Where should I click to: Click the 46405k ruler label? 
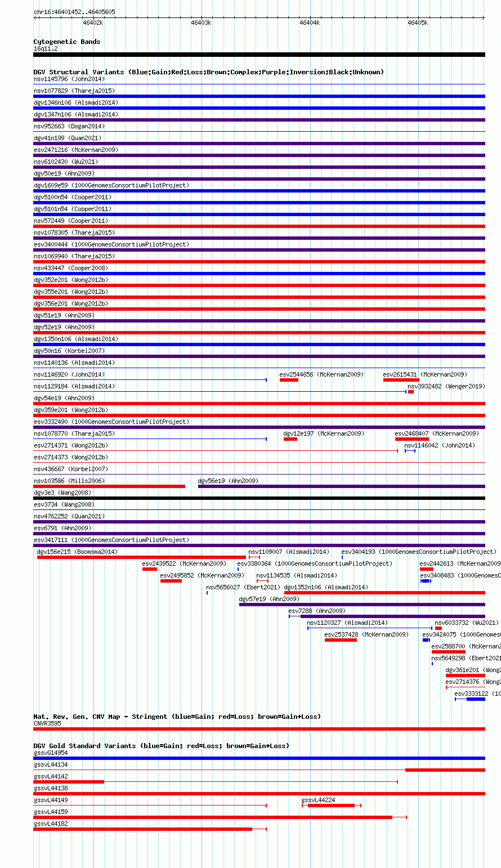pyautogui.click(x=418, y=23)
